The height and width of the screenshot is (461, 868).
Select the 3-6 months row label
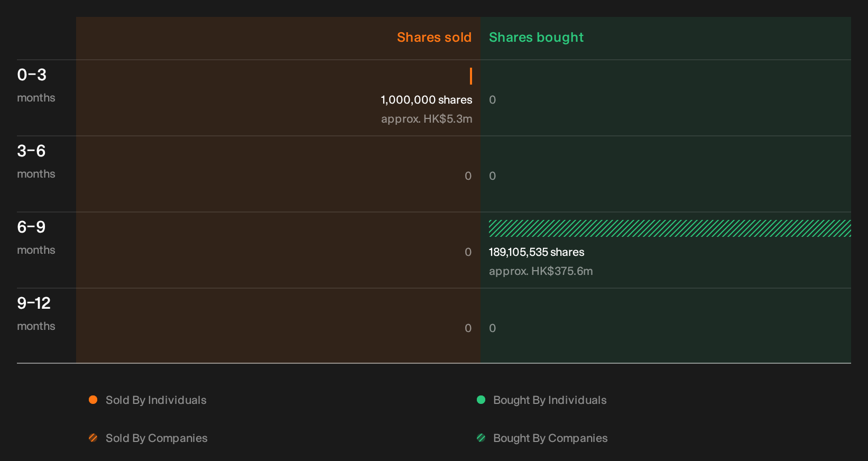[x=36, y=162]
